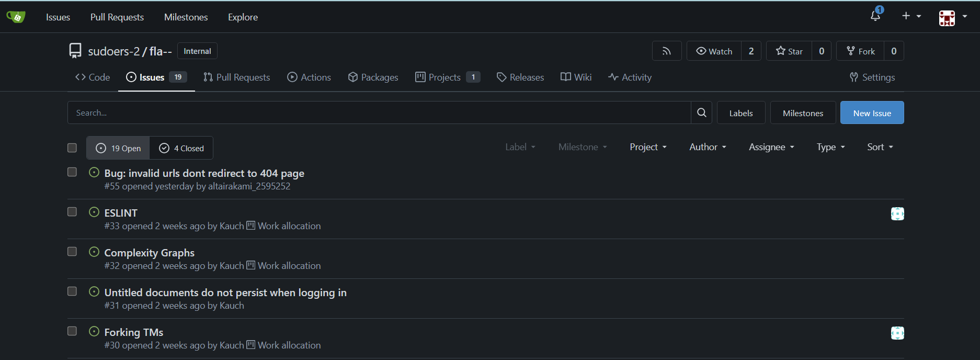Open the watchers count 2
This screenshot has height=360, width=980.
click(751, 51)
